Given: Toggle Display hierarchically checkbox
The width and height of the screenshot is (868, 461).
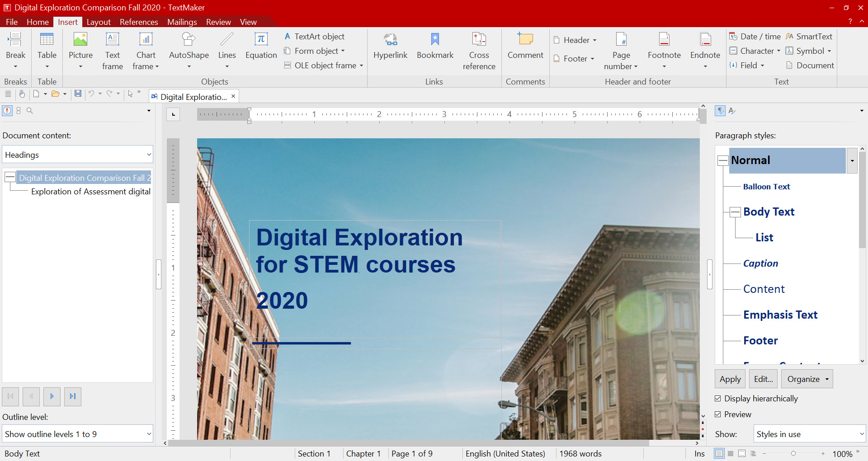Looking at the screenshot, I should [x=718, y=399].
